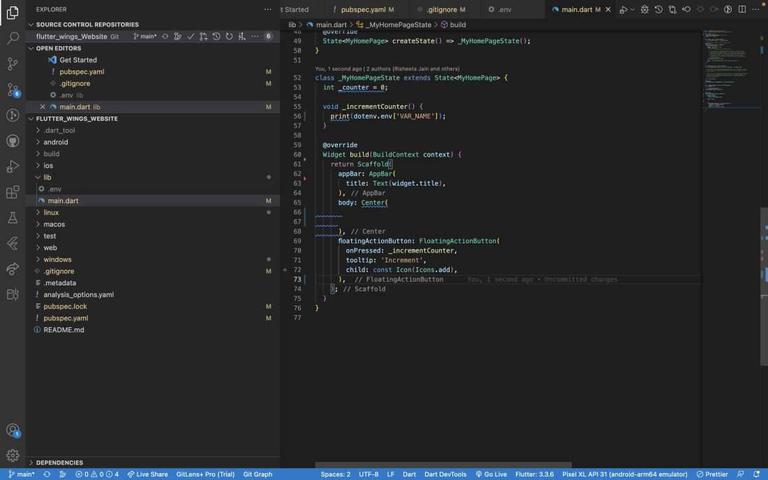
Task: Open the Accounts menu icon
Action: click(13, 430)
